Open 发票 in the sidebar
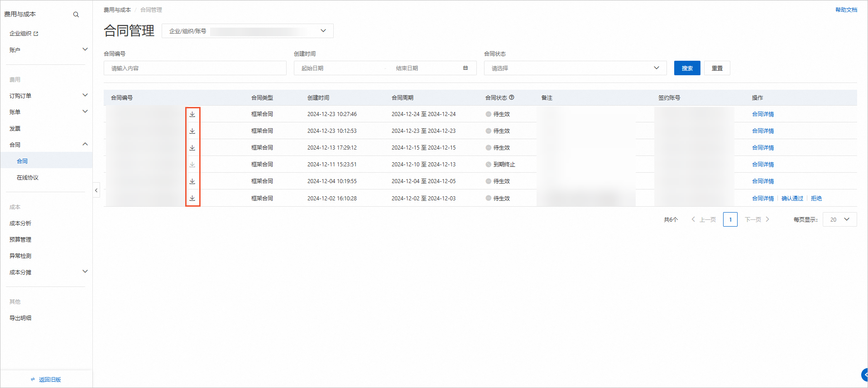This screenshot has height=388, width=868. pyautogui.click(x=15, y=129)
